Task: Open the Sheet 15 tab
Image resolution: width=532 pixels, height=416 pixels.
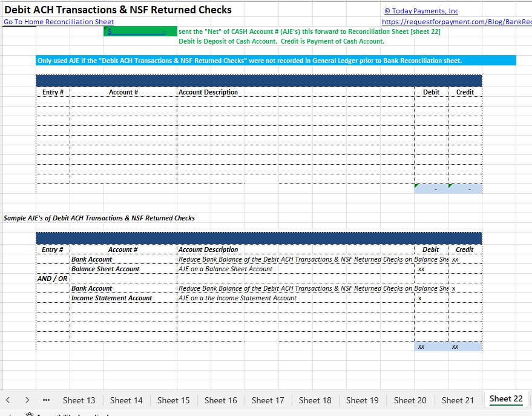Action: pos(173,400)
